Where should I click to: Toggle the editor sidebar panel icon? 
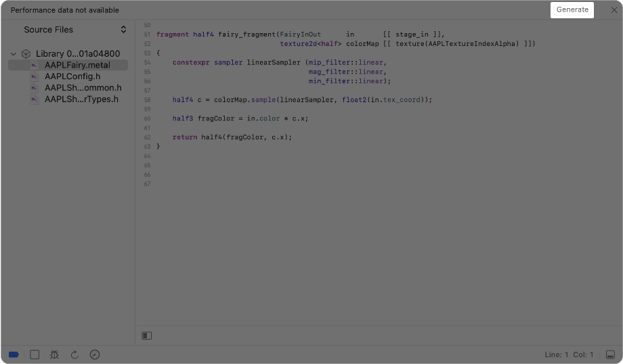pyautogui.click(x=147, y=336)
